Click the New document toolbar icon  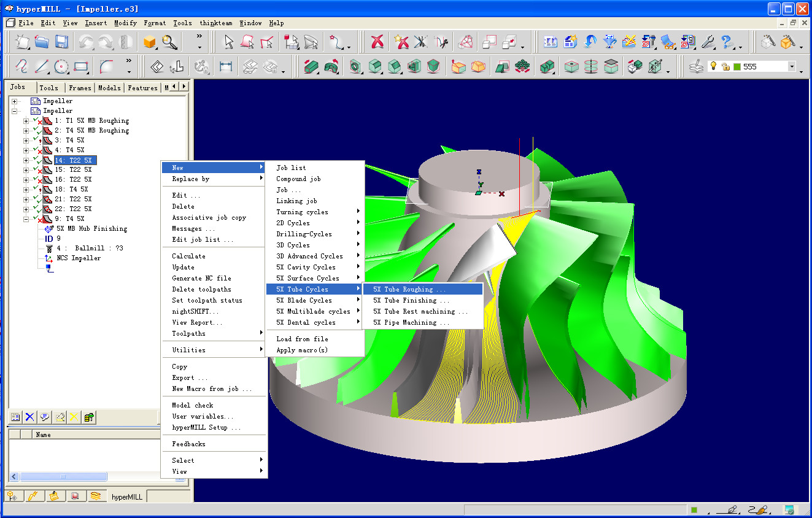[x=23, y=42]
